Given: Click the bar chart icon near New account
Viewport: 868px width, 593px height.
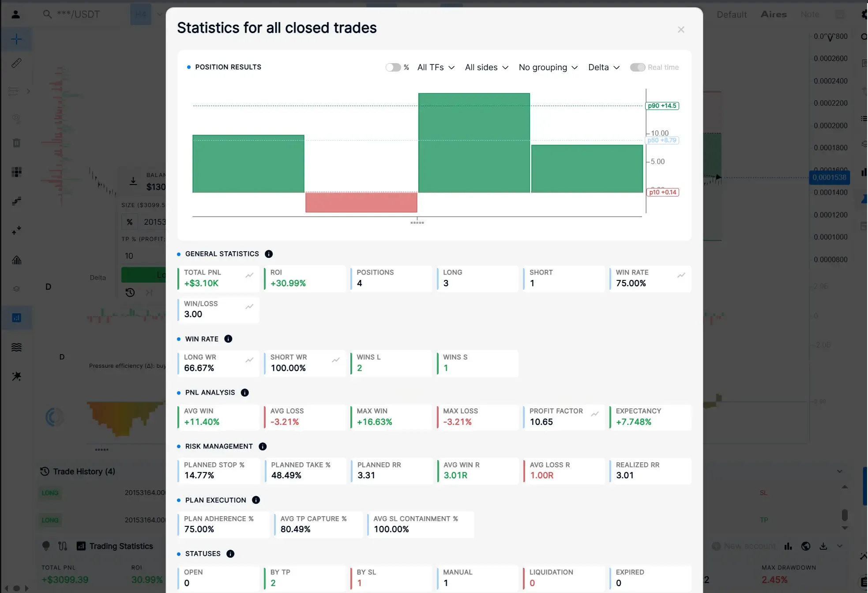Looking at the screenshot, I should coord(788,546).
